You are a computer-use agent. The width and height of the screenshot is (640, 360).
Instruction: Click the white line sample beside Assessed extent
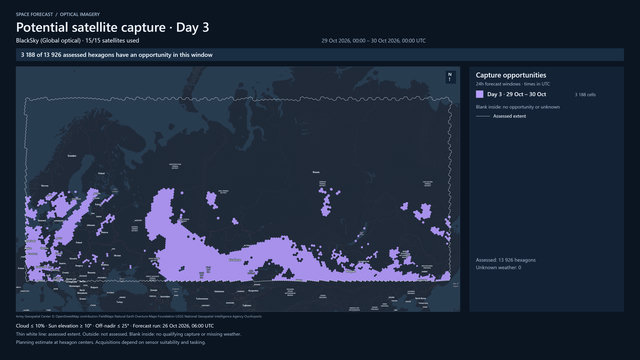click(483, 116)
